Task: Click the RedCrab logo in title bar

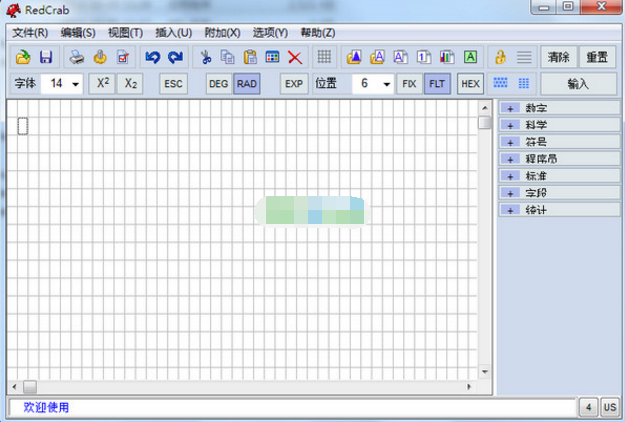Action: (14, 10)
